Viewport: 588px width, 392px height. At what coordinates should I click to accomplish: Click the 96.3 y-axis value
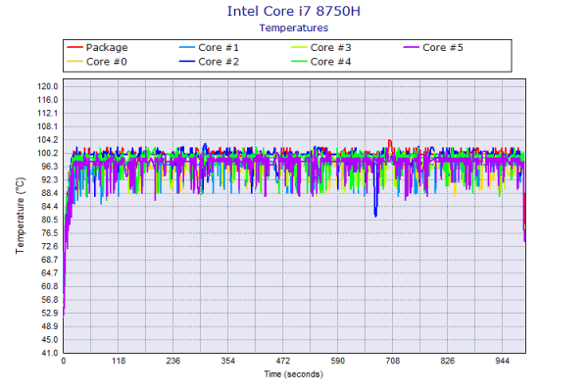point(50,167)
